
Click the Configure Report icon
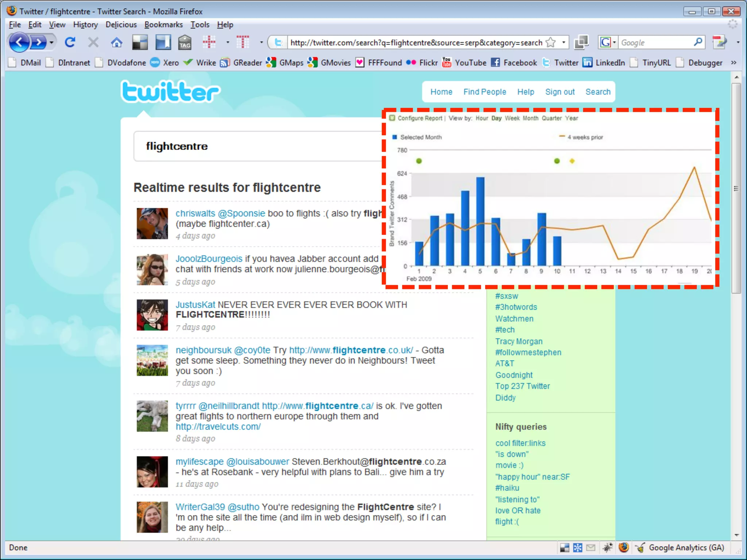pos(392,118)
